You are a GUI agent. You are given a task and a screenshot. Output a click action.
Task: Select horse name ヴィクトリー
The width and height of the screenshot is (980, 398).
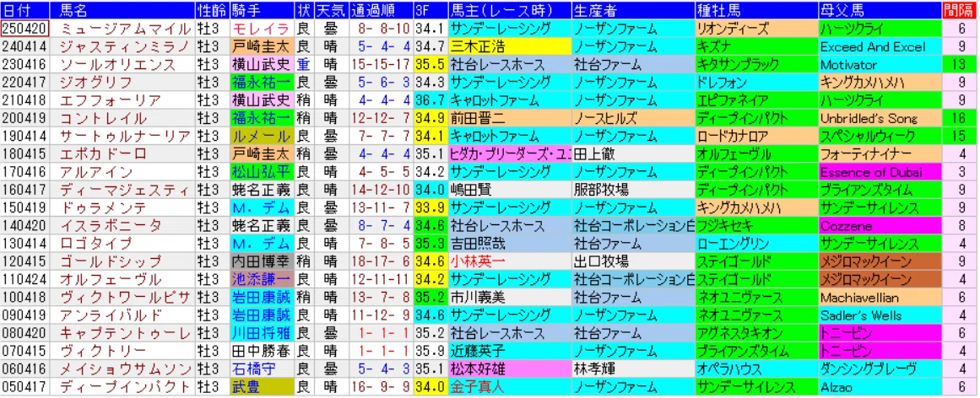click(102, 351)
